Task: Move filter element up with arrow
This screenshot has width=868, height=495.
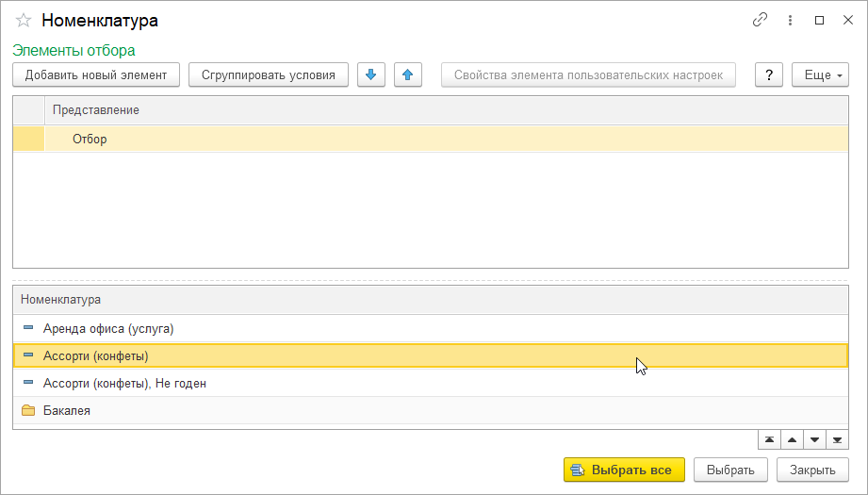Action: coord(406,74)
